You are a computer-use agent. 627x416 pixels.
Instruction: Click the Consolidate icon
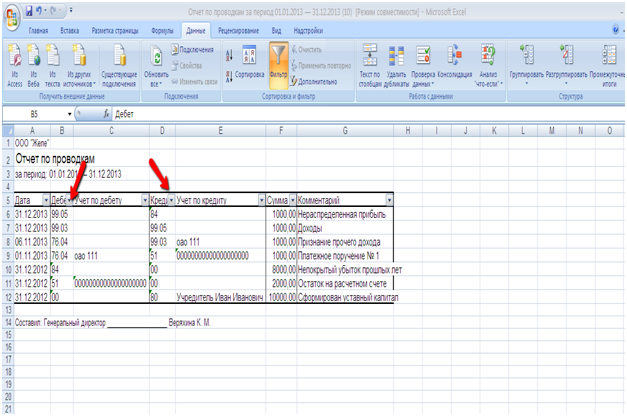coord(454,60)
